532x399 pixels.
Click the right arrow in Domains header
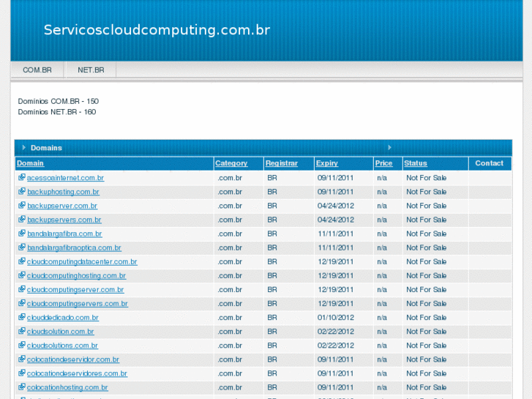point(389,147)
